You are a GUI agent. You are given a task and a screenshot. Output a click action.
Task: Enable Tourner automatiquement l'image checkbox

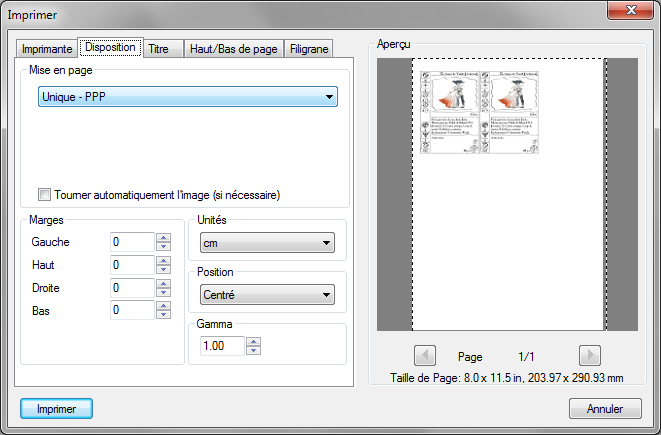(44, 194)
